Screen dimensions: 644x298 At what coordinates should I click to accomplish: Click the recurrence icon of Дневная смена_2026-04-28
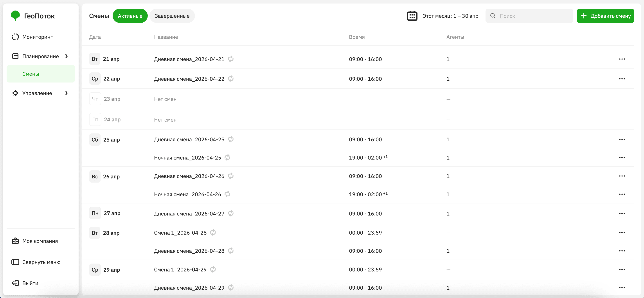(x=231, y=251)
